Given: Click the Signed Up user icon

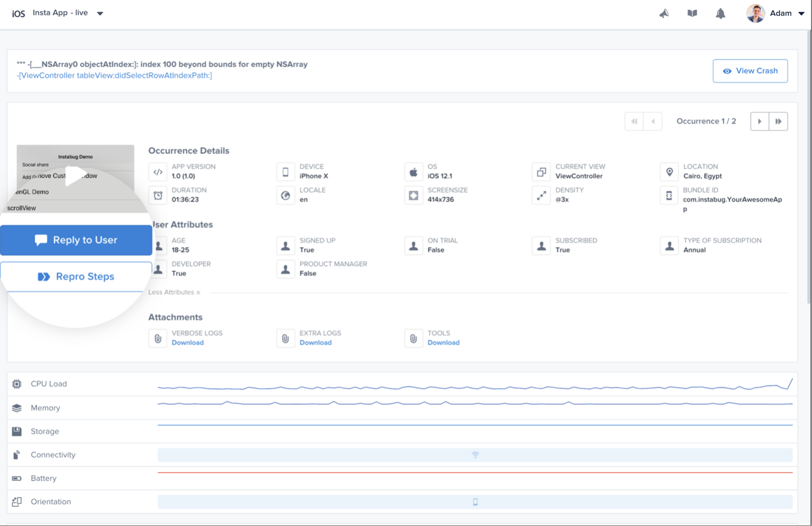Looking at the screenshot, I should 286,246.
